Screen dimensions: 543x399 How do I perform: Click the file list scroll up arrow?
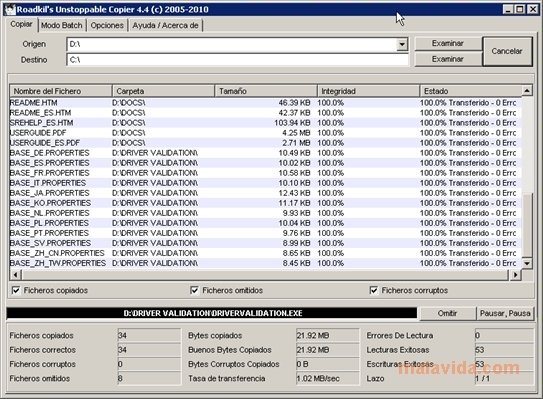pos(527,91)
